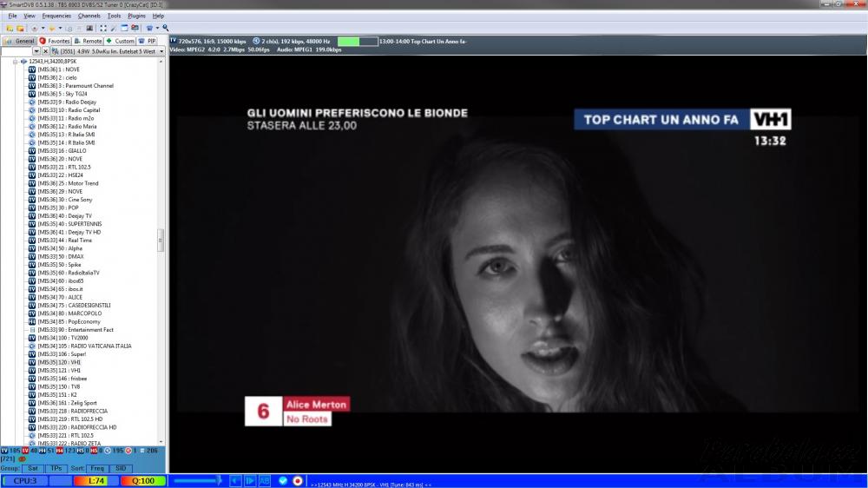Screen dimensions: 868x488
Task: Click the yellow envelope toolbar icon
Action: 51,29
